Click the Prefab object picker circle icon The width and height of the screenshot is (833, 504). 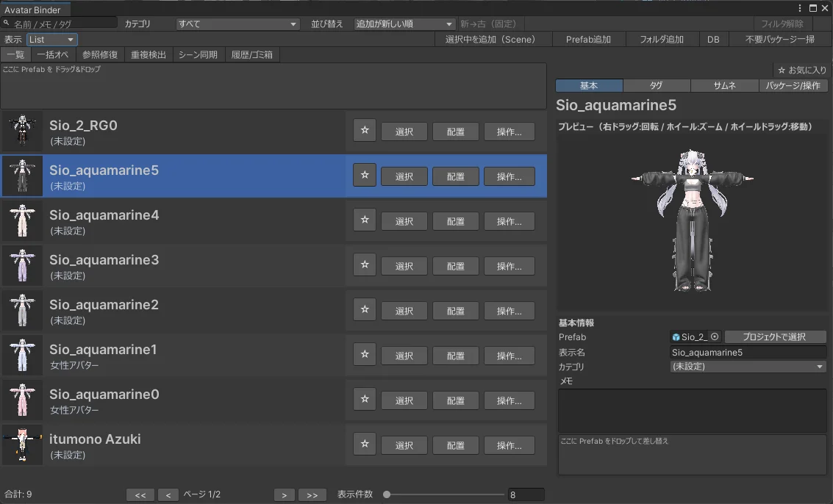pos(715,336)
